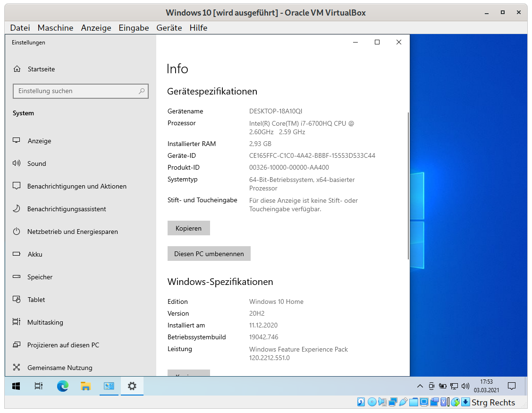Click the battery icon in the system tray

pyautogui.click(x=442, y=386)
